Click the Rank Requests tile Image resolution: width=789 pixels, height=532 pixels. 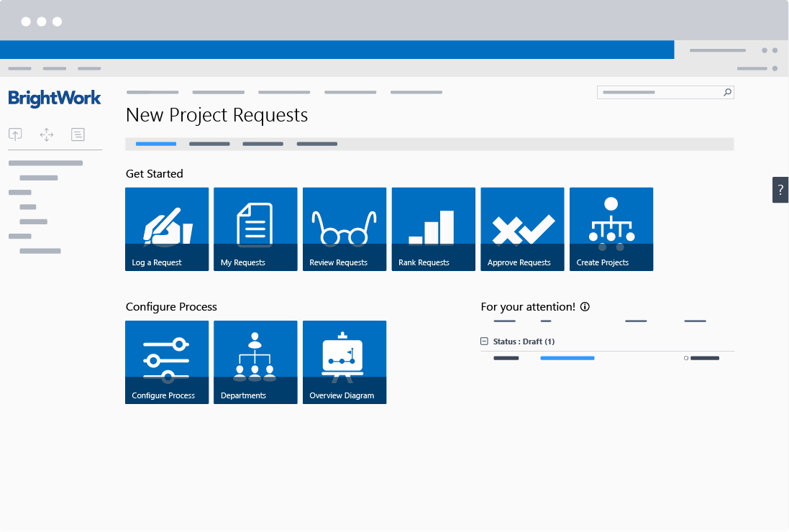click(433, 229)
